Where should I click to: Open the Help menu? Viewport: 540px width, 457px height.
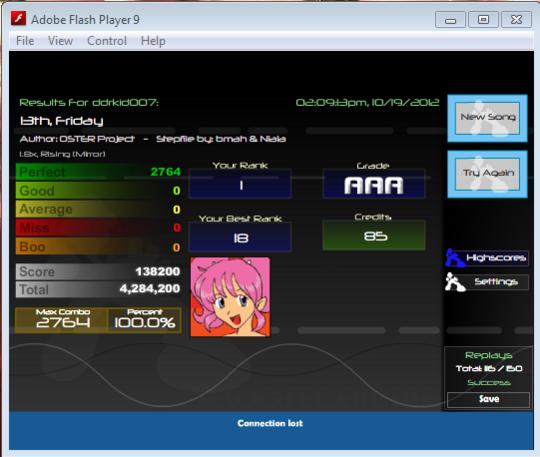pos(153,41)
